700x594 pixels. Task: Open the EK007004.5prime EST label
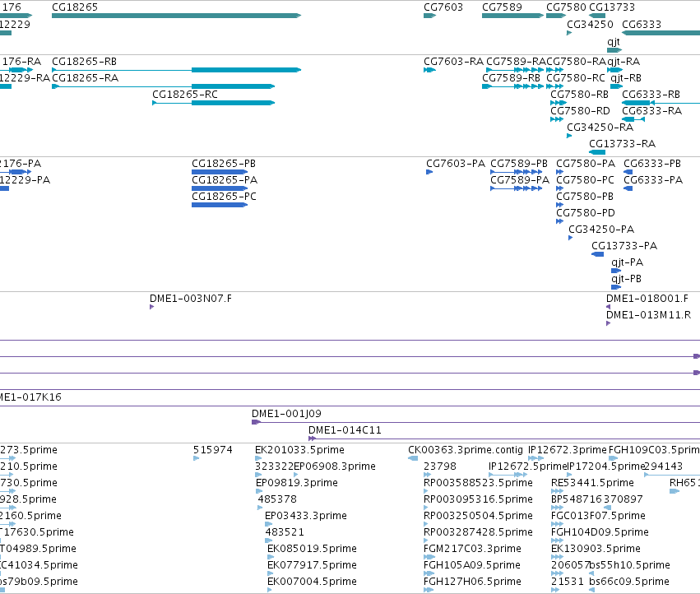point(312,582)
